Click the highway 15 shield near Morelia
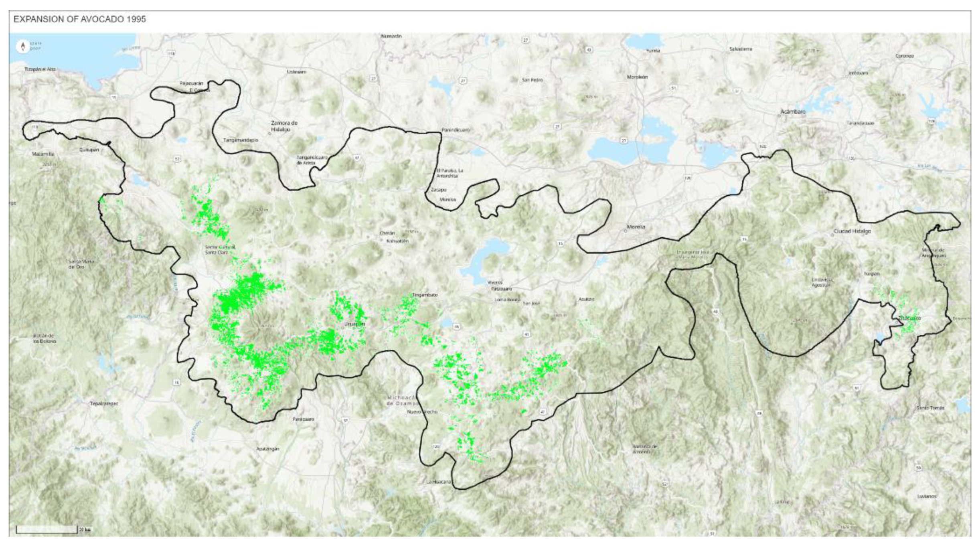 click(561, 243)
